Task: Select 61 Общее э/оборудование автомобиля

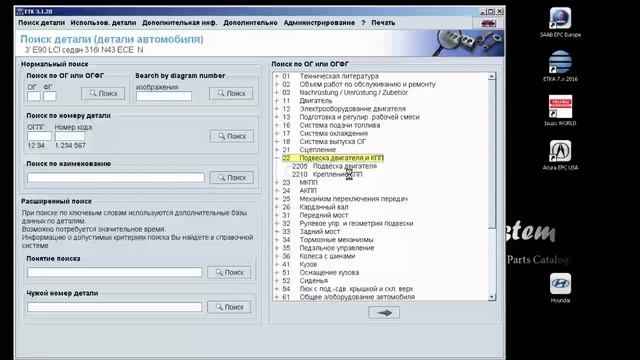Action: [349, 297]
